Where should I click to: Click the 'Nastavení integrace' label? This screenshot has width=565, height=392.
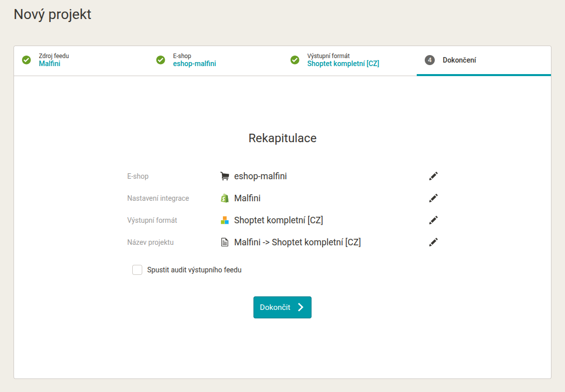(158, 198)
